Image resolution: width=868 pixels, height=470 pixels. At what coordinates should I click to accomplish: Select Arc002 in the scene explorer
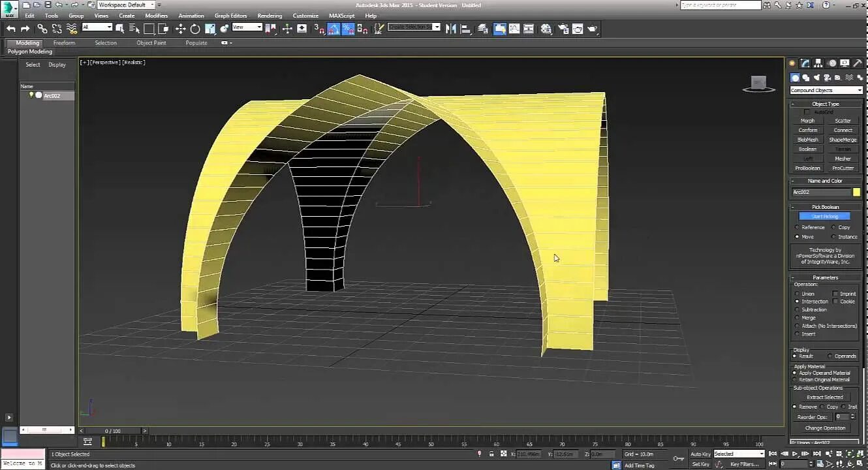tap(52, 96)
